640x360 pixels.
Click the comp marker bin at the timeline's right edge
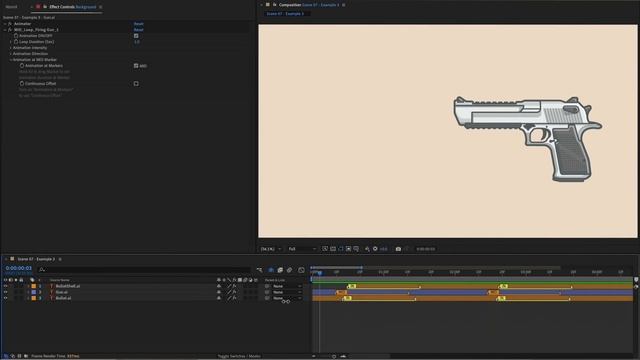tap(636, 280)
